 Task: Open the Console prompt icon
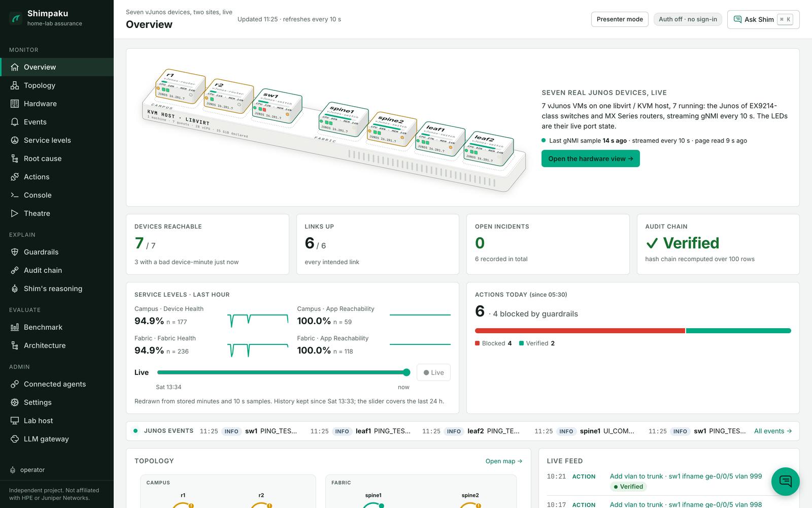(15, 195)
